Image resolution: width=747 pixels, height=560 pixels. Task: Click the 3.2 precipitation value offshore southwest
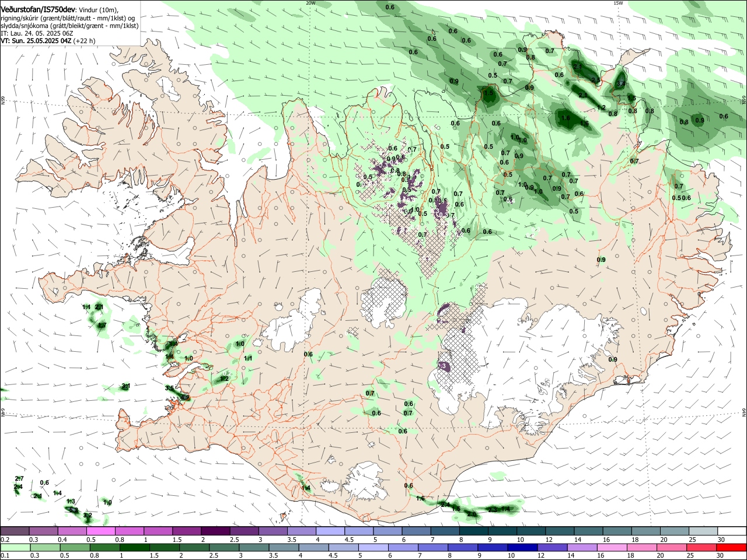88,516
